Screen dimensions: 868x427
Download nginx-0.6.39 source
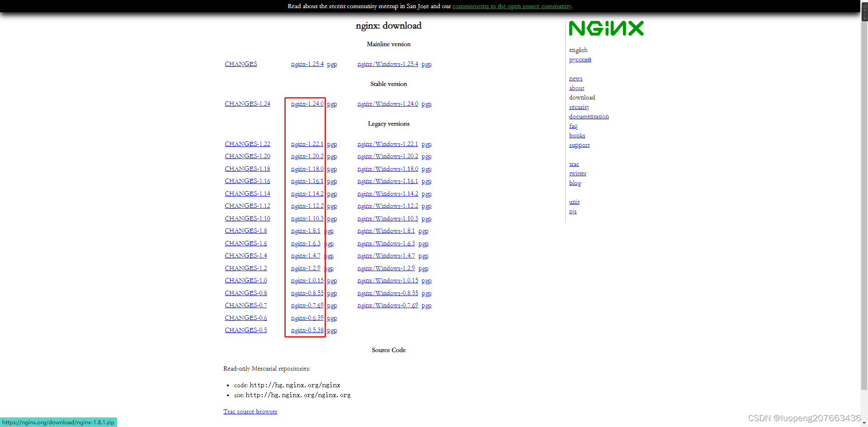307,318
